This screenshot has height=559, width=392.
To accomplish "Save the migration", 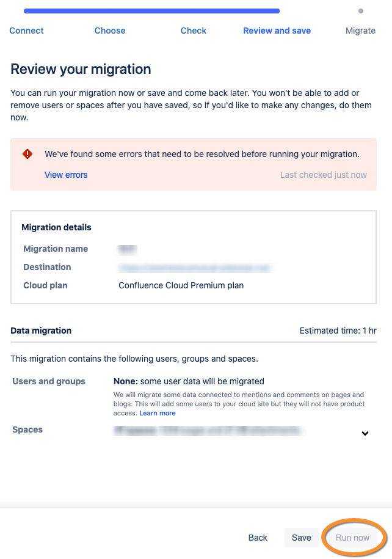I will [302, 538].
